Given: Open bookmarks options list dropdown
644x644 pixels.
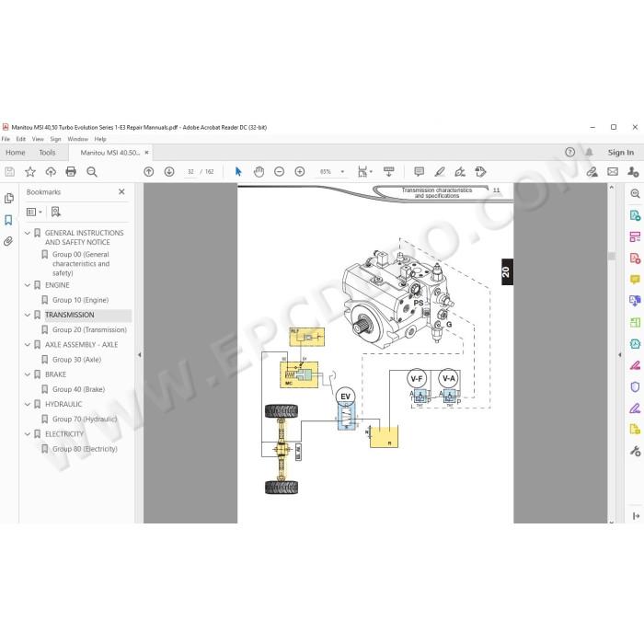Looking at the screenshot, I should pos(35,212).
